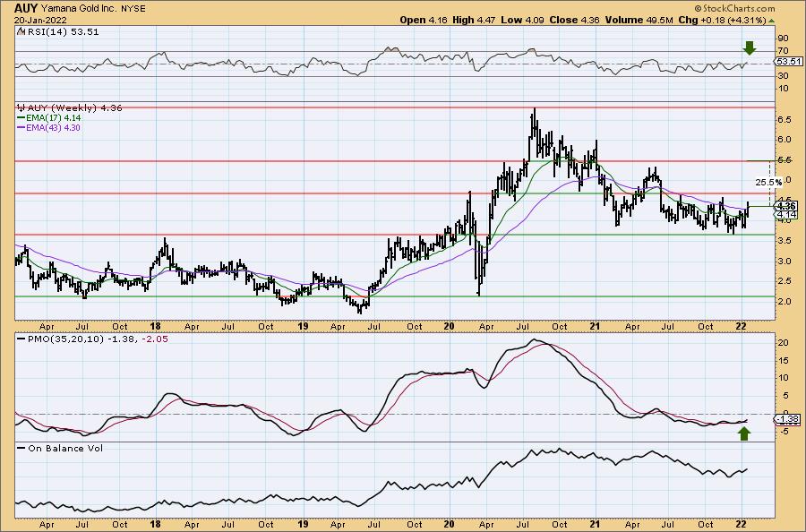Select the Yamana Gold Inc. company name
The image size is (806, 532).
pos(79,9)
